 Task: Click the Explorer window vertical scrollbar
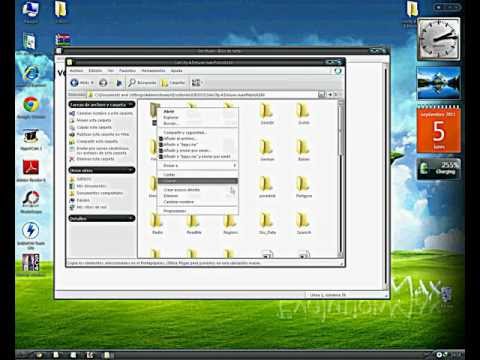tap(341, 179)
